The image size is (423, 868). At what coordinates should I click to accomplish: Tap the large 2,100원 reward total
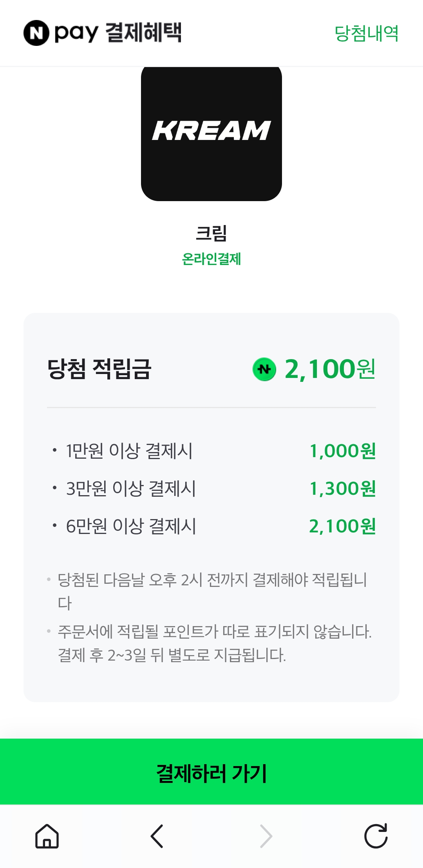tap(330, 369)
